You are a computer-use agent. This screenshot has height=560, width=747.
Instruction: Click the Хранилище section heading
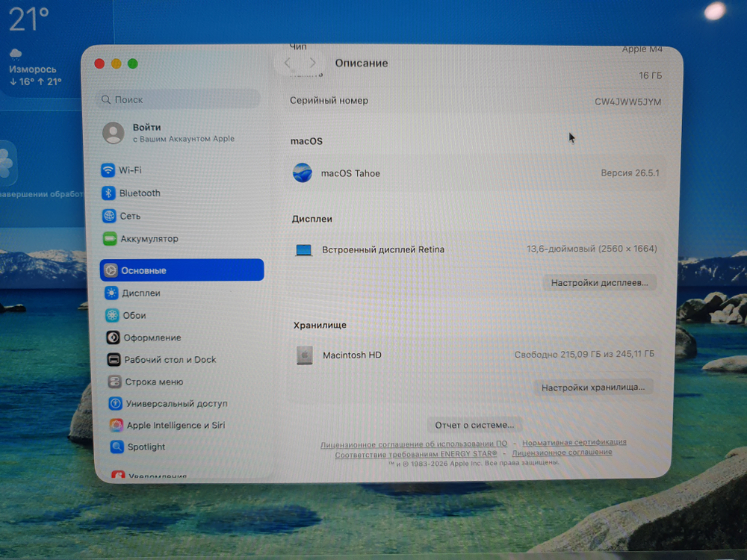click(x=320, y=326)
